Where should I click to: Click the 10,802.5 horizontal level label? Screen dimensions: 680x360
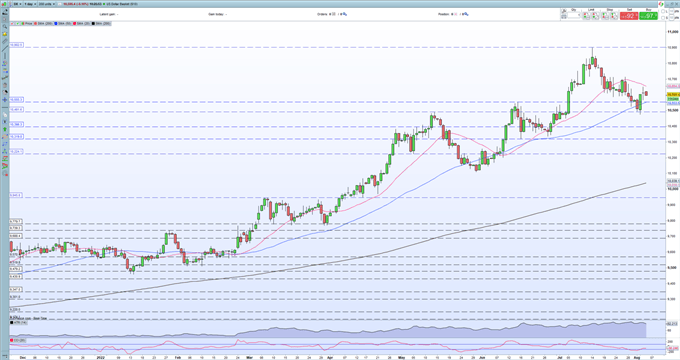pos(16,45)
